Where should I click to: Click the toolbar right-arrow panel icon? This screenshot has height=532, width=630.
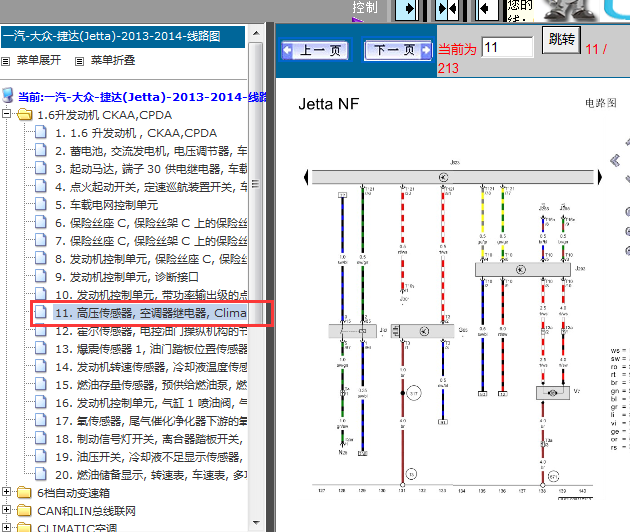[x=407, y=9]
